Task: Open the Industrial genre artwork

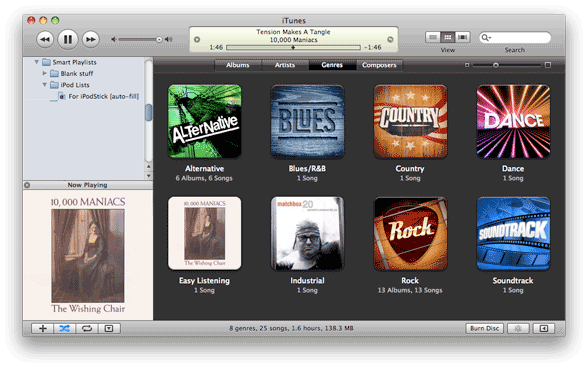Action: click(x=308, y=233)
